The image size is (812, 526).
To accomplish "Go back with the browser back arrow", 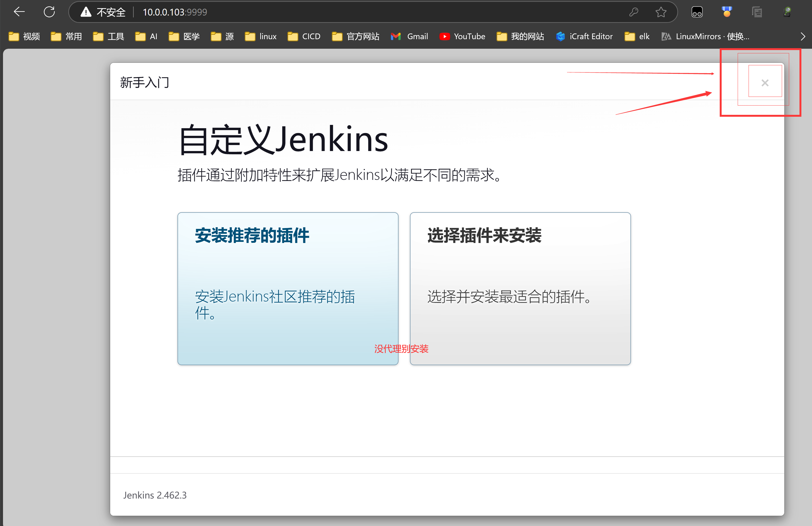I will [19, 12].
